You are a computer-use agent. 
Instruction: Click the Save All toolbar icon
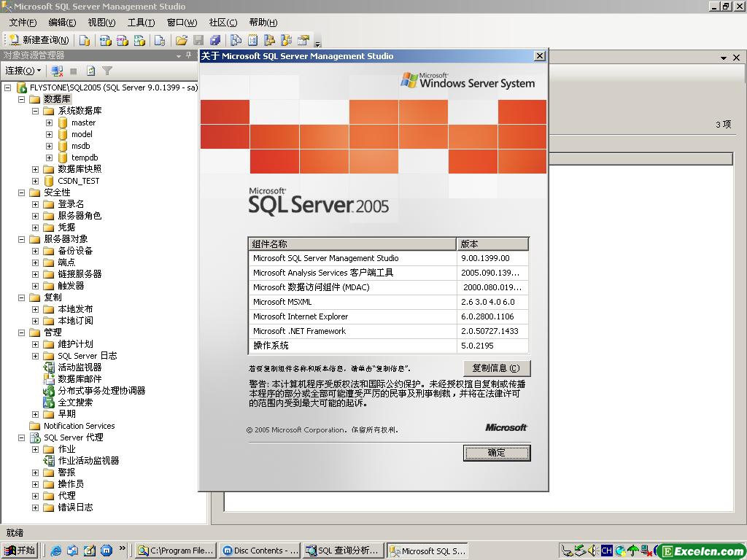click(215, 40)
